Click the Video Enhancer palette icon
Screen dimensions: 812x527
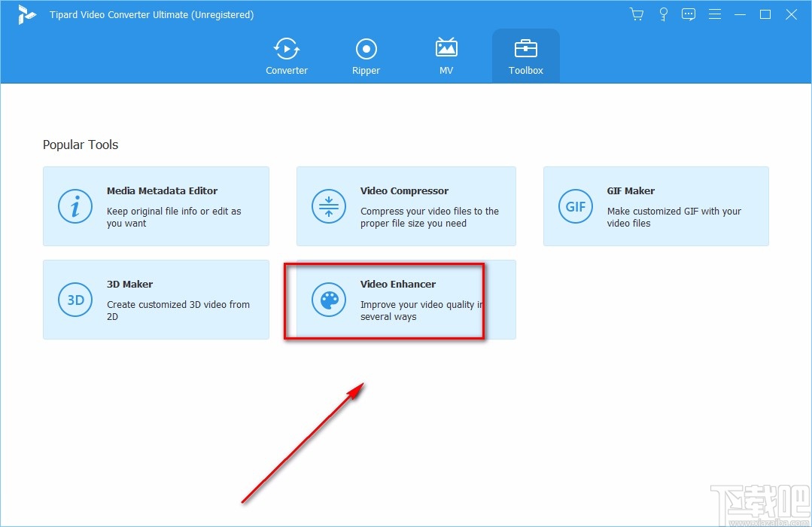point(329,300)
